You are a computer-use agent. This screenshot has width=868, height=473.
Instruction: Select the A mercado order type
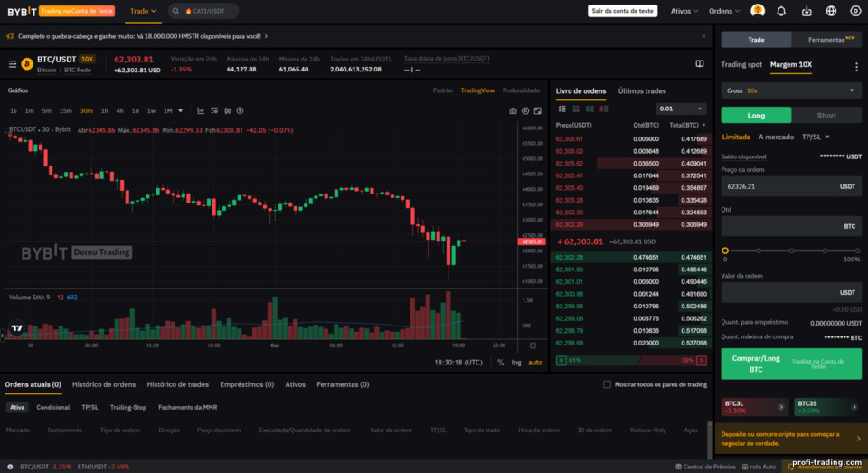[776, 137]
